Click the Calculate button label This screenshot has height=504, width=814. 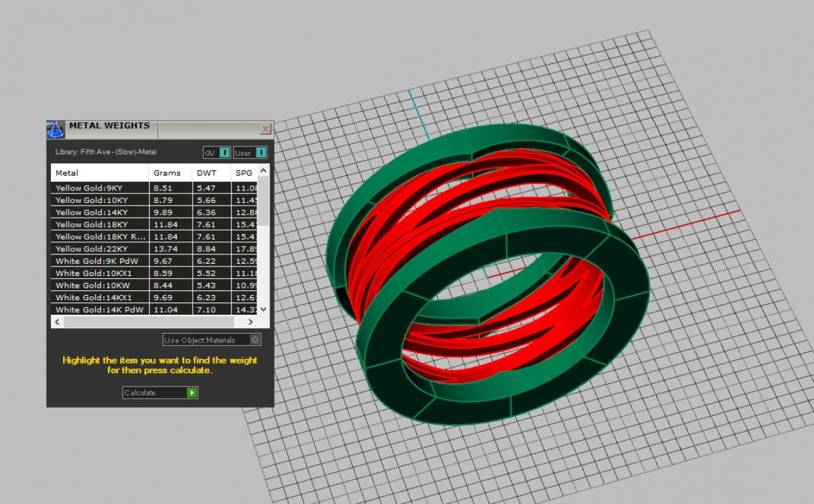pyautogui.click(x=153, y=393)
